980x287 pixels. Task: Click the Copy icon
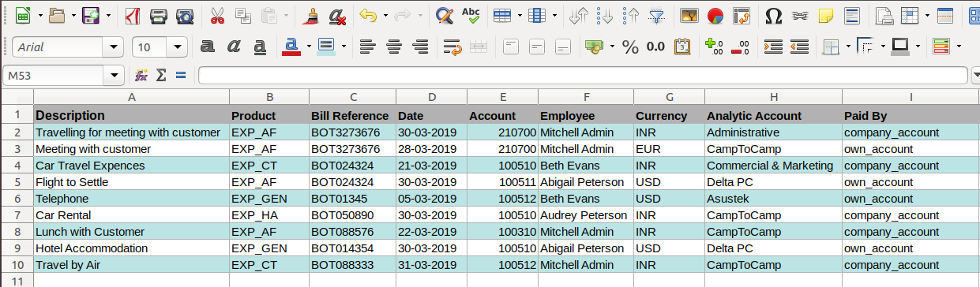pyautogui.click(x=243, y=15)
